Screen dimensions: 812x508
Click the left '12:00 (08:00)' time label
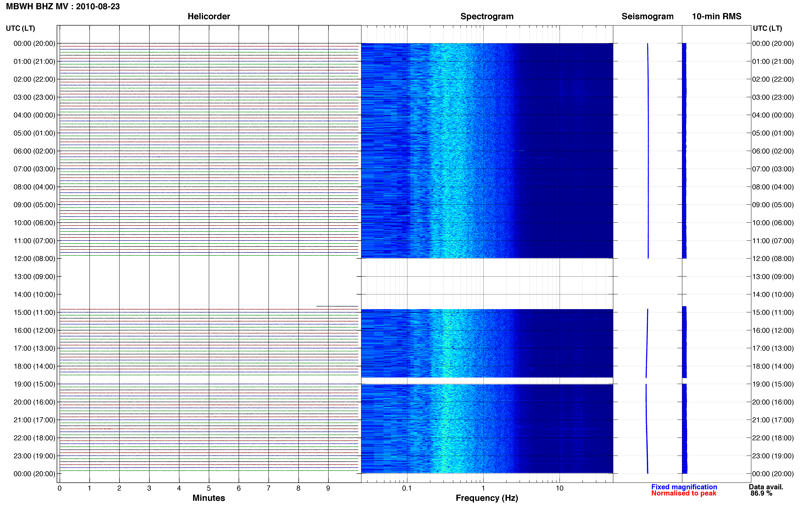pyautogui.click(x=34, y=259)
